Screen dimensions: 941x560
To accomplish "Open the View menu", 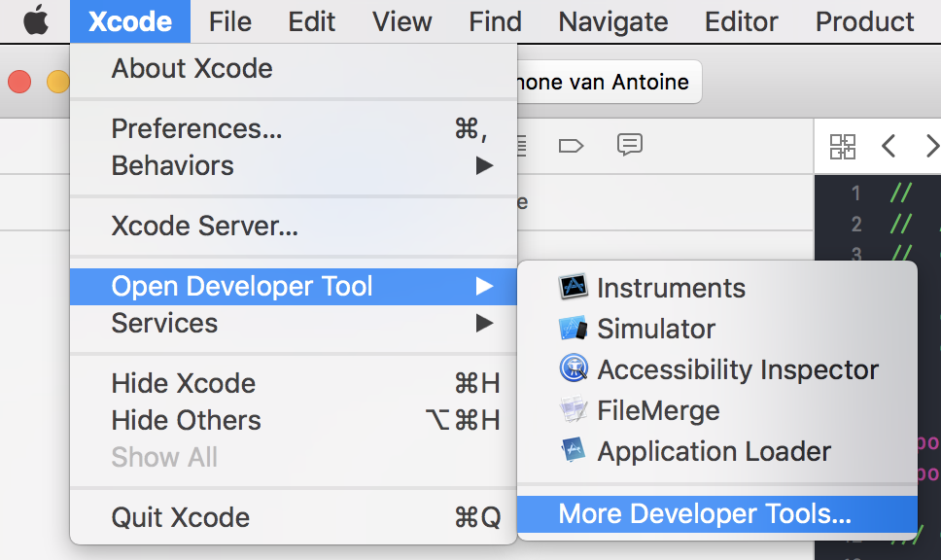I will point(401,21).
